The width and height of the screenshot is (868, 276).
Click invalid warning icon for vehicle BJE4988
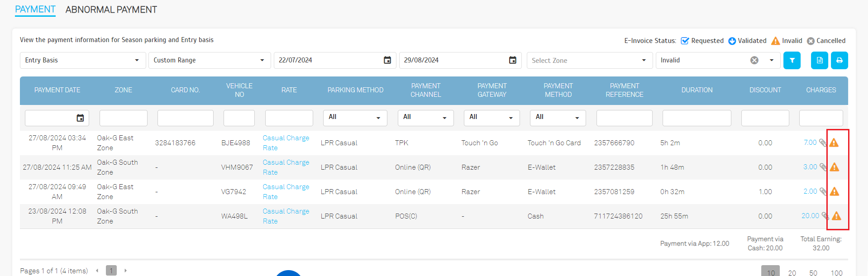click(x=834, y=143)
